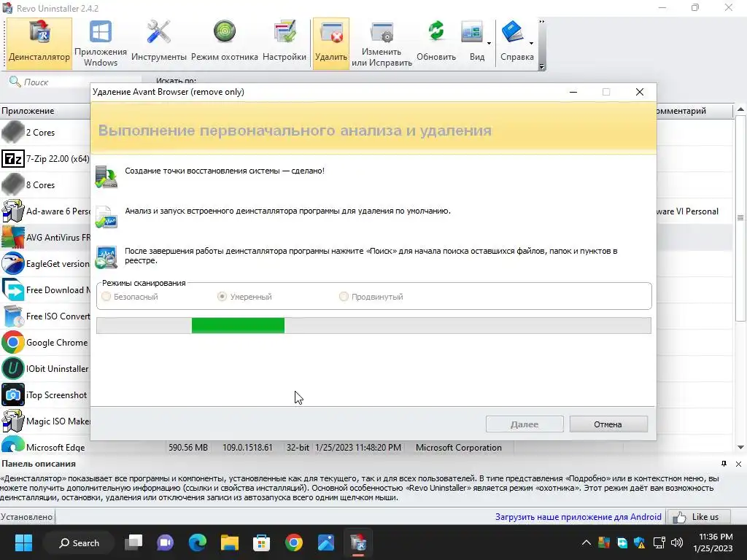The height and width of the screenshot is (560, 747).
Task: Click the Google Chrome program icon in list
Action: tap(13, 343)
